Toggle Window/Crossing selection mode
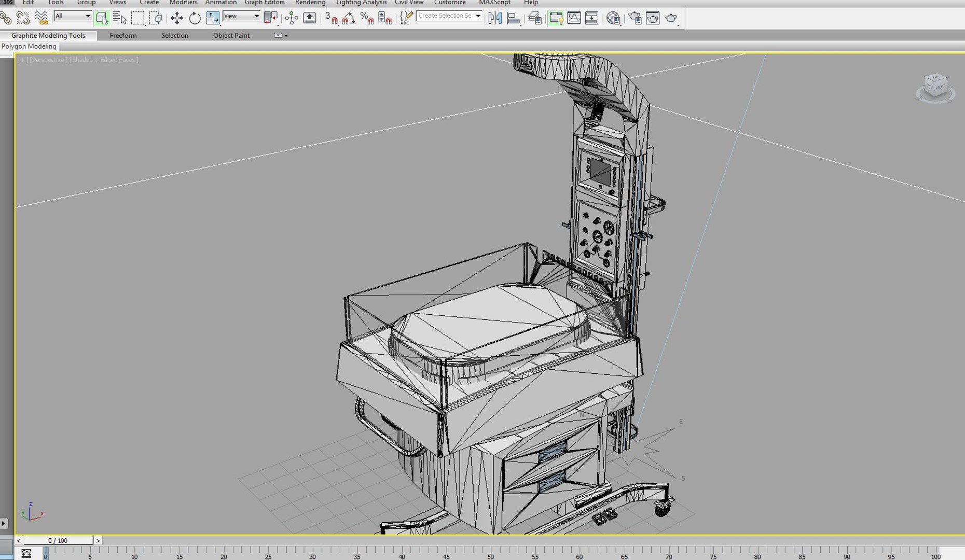 155,18
